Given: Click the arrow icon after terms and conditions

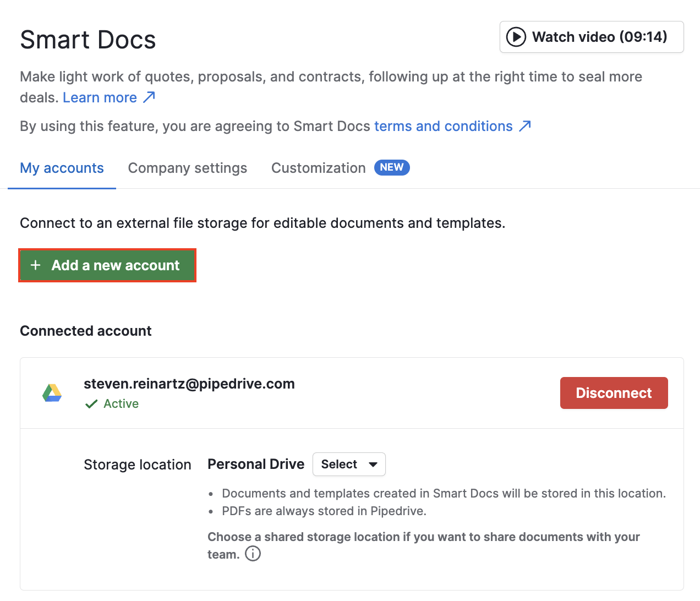Looking at the screenshot, I should click(x=525, y=126).
